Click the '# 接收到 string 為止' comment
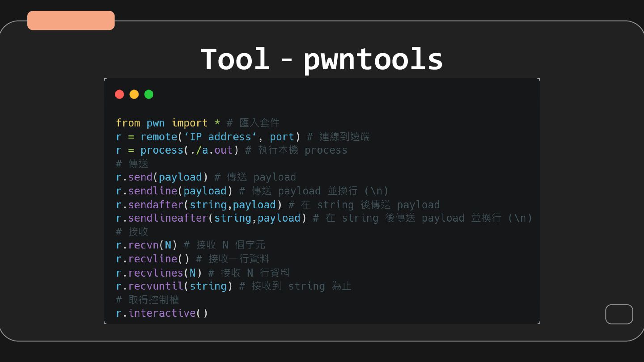The image size is (644, 362). click(296, 286)
